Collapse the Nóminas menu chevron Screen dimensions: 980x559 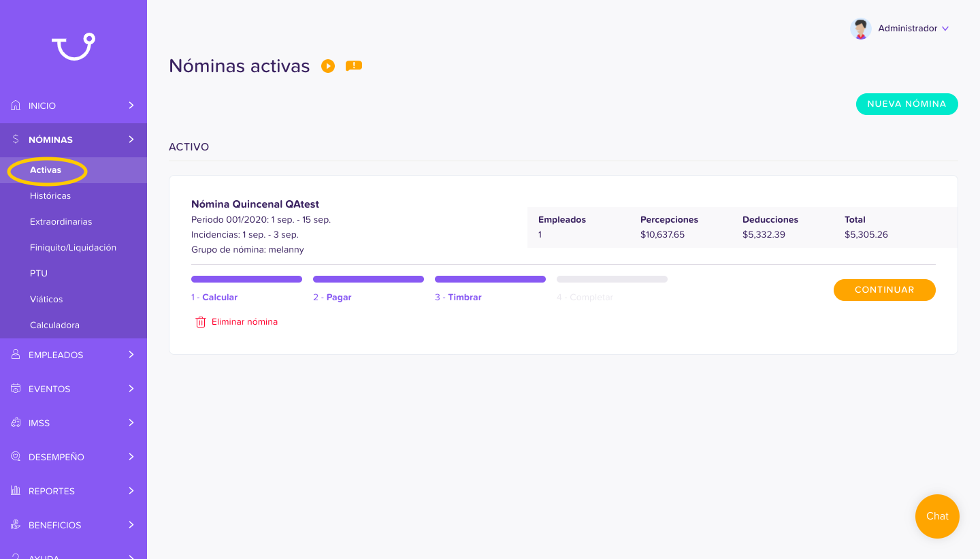pos(131,140)
